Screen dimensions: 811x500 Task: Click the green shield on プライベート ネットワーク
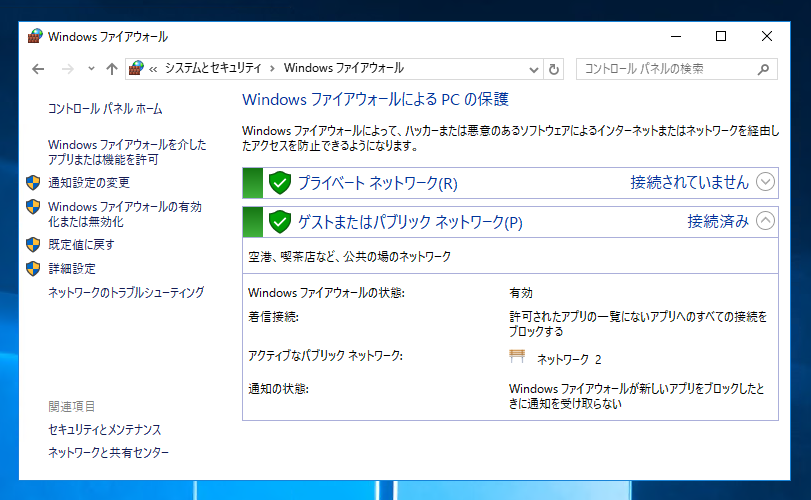click(x=280, y=183)
